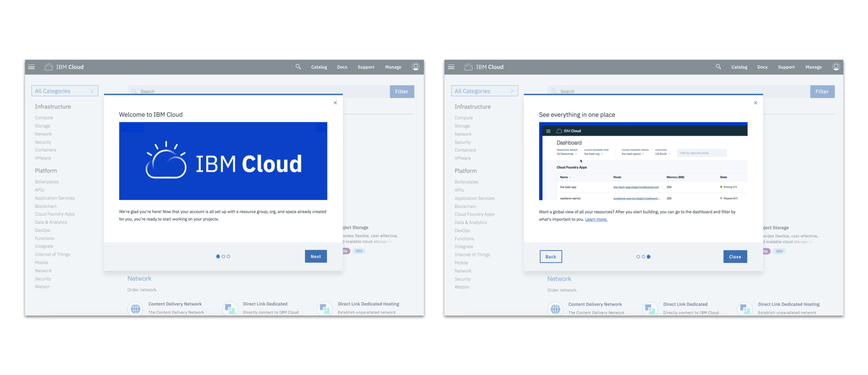Open Support in right window header
Viewport: 868px width, 375px height.
pos(786,67)
